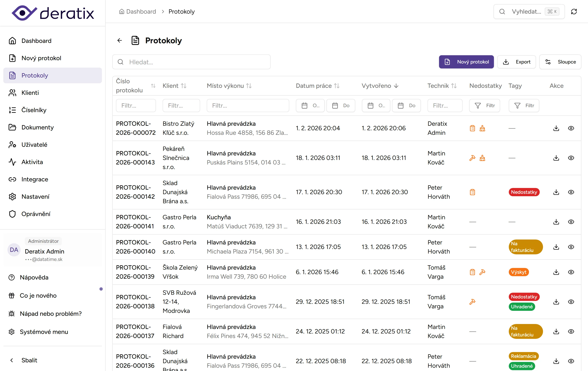
Task: Click the refresh icon in top bar
Action: pyautogui.click(x=574, y=12)
